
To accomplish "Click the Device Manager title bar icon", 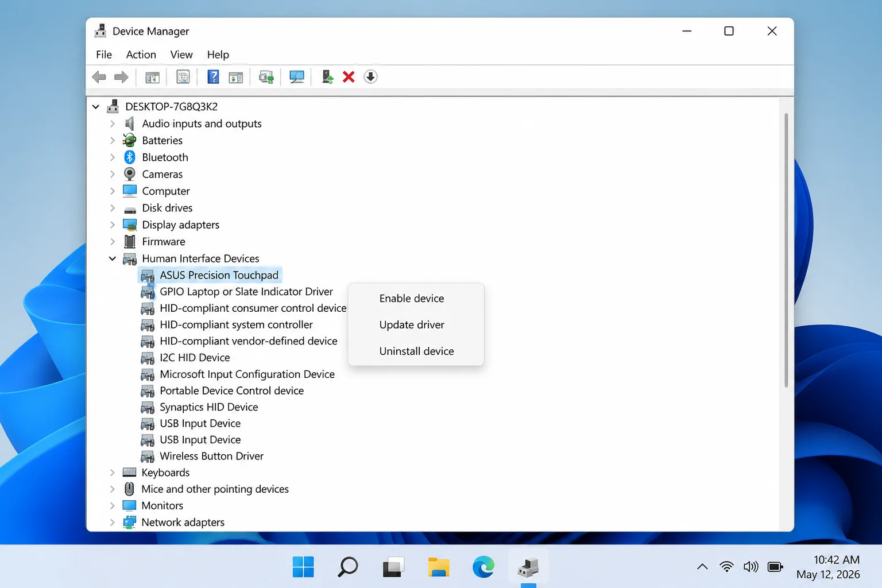I will pyautogui.click(x=100, y=30).
